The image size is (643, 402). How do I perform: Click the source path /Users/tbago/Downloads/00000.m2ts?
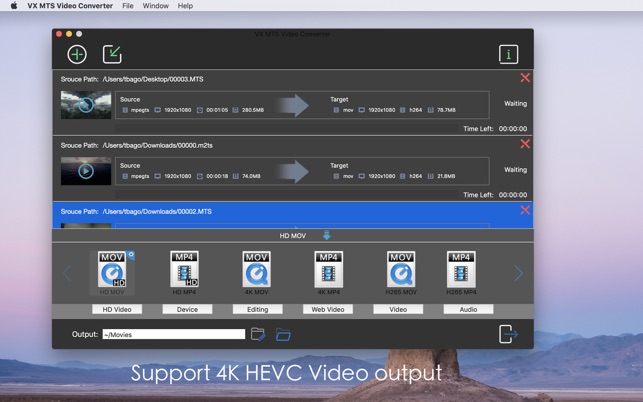click(157, 145)
